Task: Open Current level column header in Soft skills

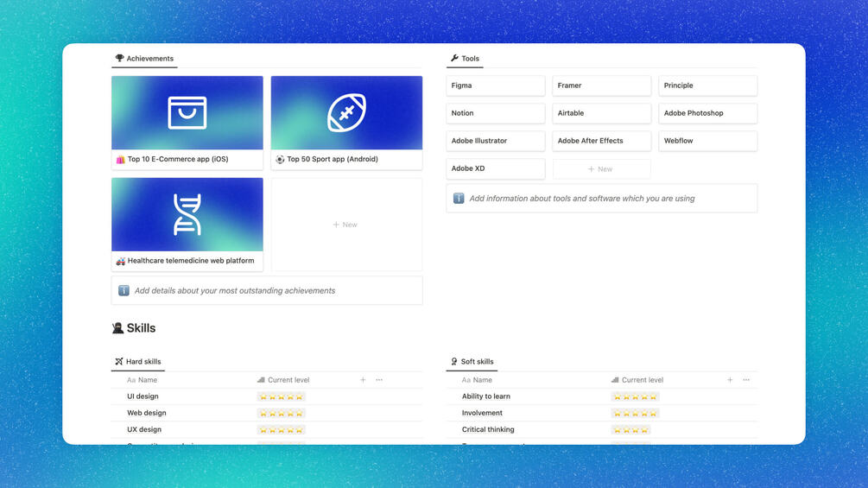Action: coord(637,380)
